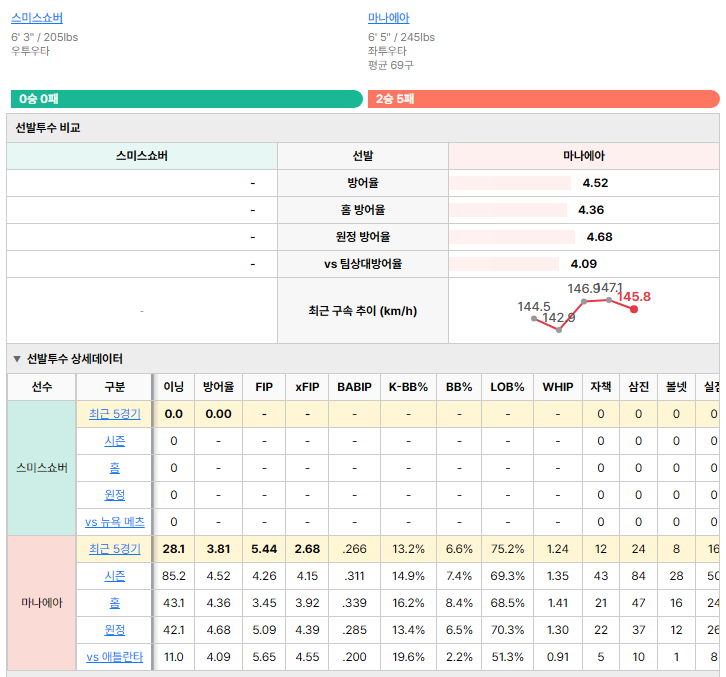Click the 3.81 방어율 cell

click(x=218, y=549)
